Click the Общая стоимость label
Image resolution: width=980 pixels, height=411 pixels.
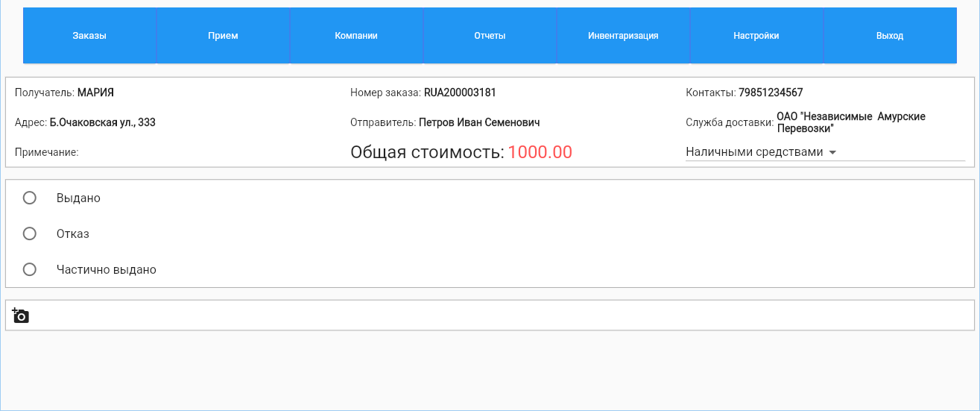click(427, 152)
